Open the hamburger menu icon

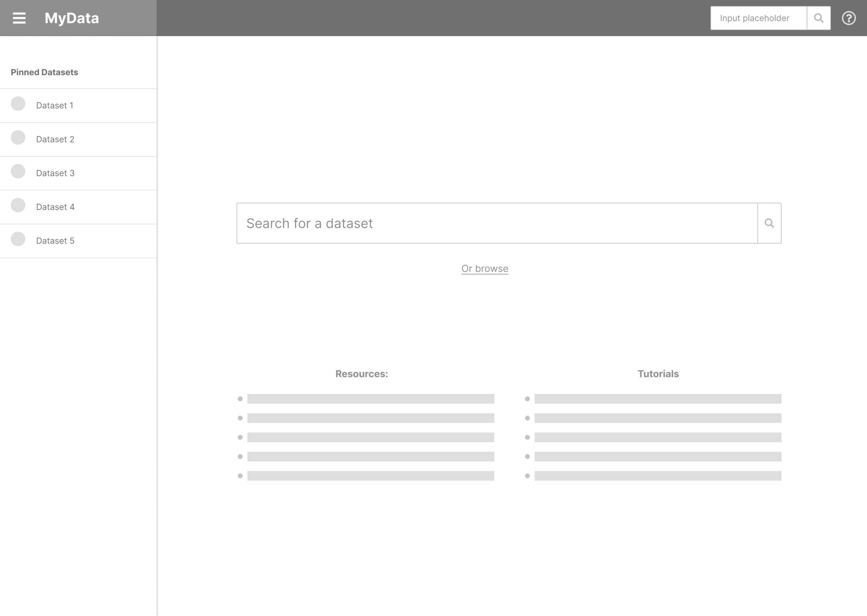click(x=19, y=18)
